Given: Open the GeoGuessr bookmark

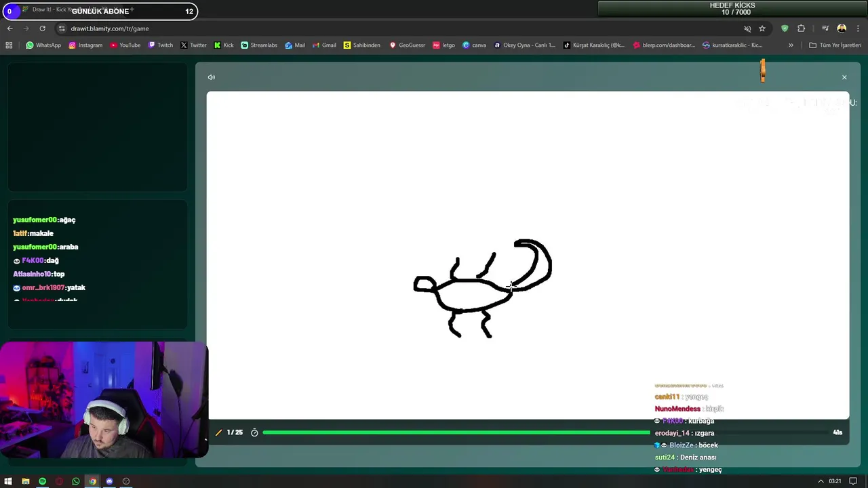Looking at the screenshot, I should [x=407, y=45].
